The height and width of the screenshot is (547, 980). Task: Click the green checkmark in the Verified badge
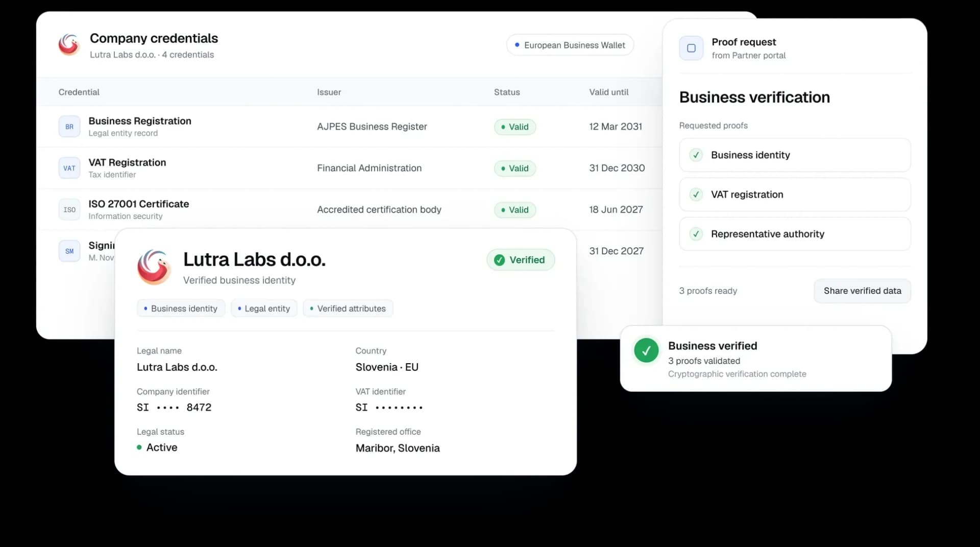click(x=500, y=260)
